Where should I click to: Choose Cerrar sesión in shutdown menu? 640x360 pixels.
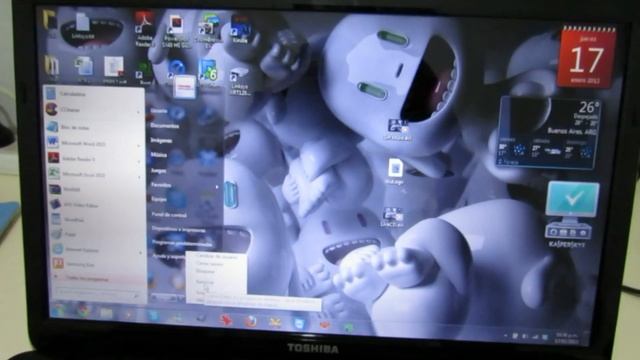[216, 264]
